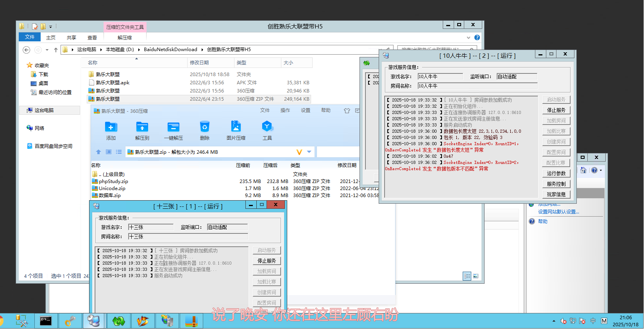Toggle the muted volume tray icon
This screenshot has width=644, height=329.
563,321
